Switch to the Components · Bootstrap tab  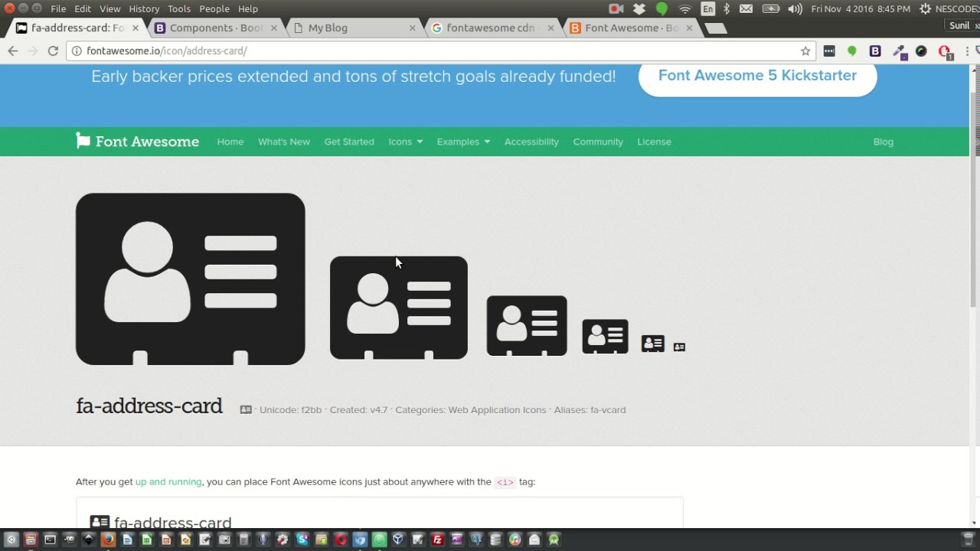click(x=216, y=28)
